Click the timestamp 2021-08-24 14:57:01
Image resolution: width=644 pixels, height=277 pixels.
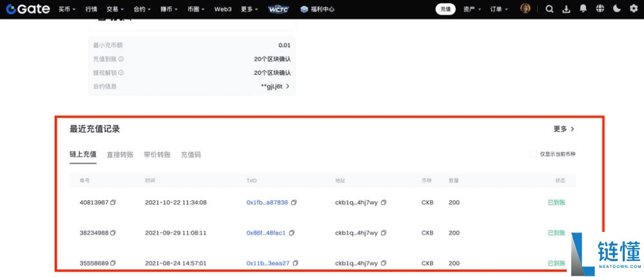coord(176,263)
